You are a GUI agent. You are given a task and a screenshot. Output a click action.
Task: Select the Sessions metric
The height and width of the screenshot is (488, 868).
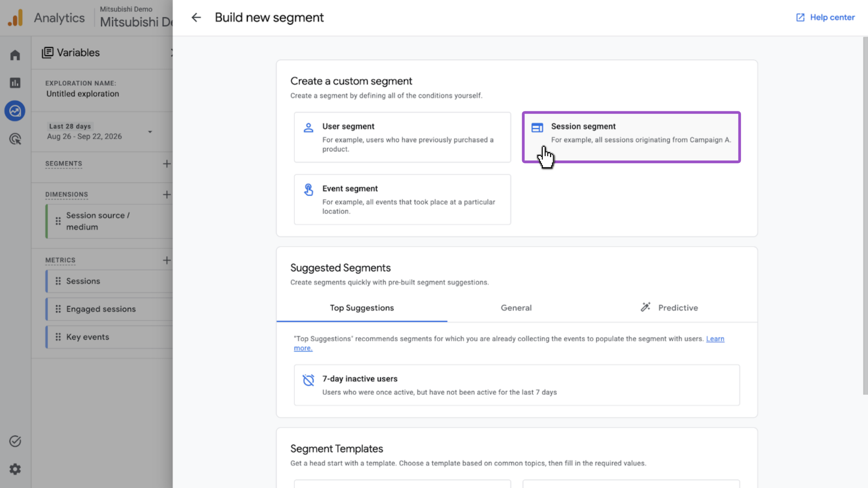tap(109, 281)
